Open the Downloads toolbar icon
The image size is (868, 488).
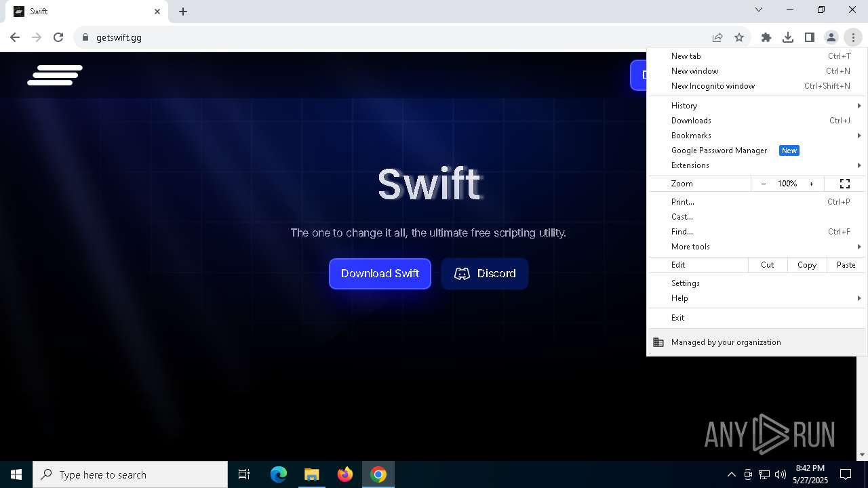click(788, 37)
